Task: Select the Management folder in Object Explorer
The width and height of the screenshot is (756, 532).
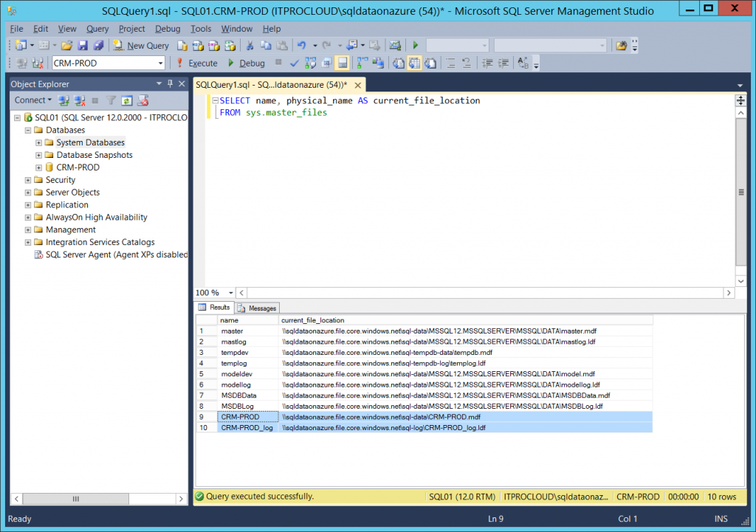Action: [x=70, y=230]
